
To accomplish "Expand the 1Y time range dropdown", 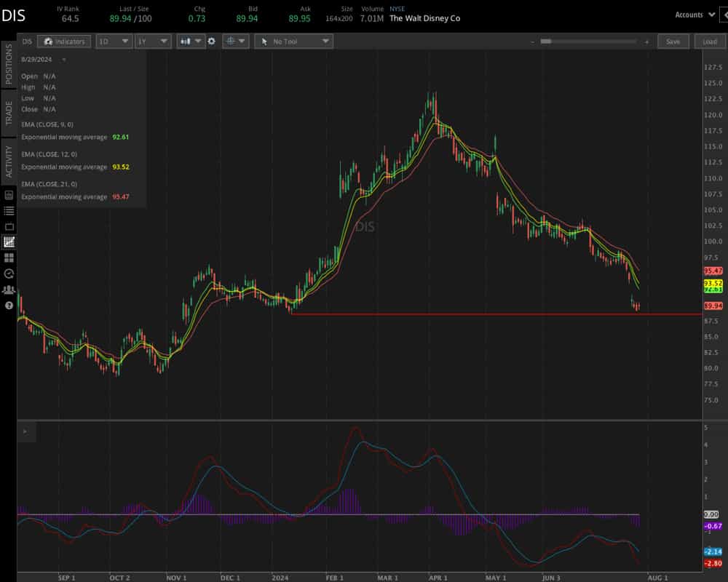I will (x=154, y=41).
